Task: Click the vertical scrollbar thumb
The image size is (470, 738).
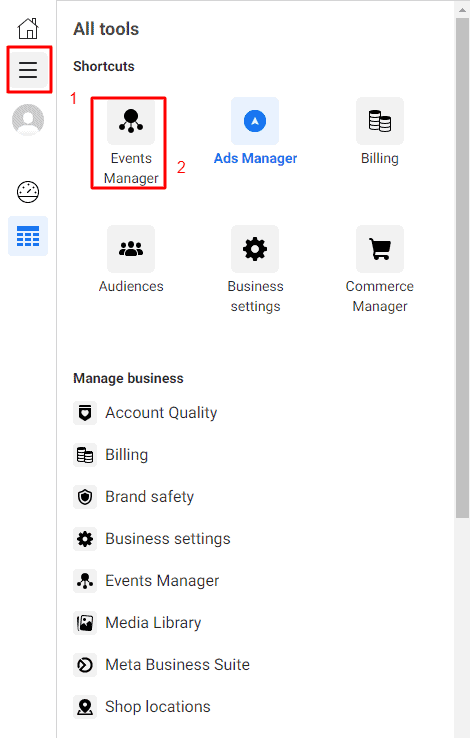Action: 462,268
